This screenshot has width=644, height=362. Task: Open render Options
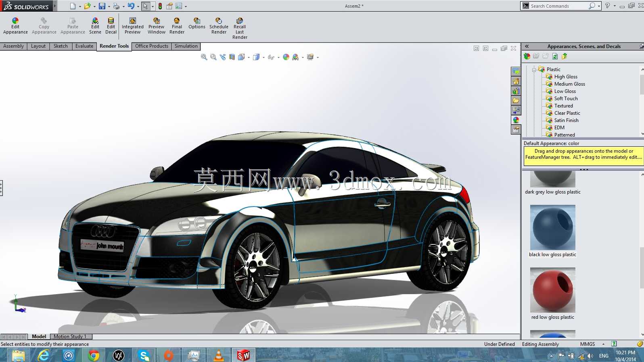coord(197,23)
